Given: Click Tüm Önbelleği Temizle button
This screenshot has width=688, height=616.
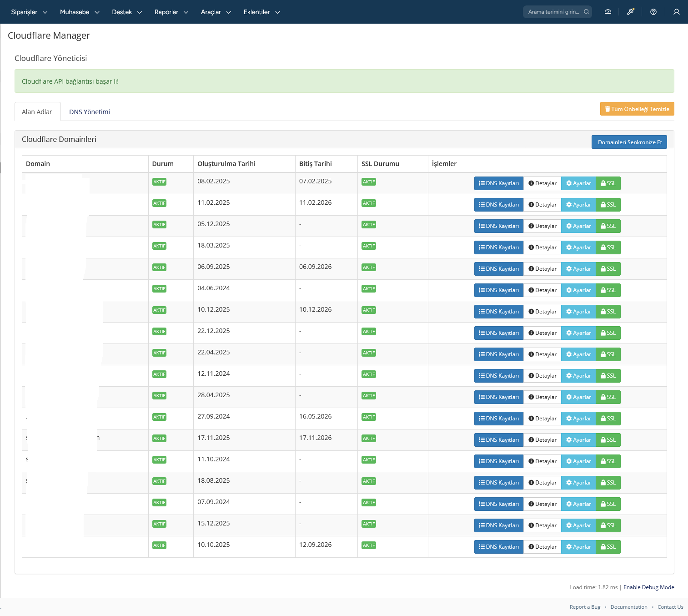Looking at the screenshot, I should pyautogui.click(x=637, y=109).
